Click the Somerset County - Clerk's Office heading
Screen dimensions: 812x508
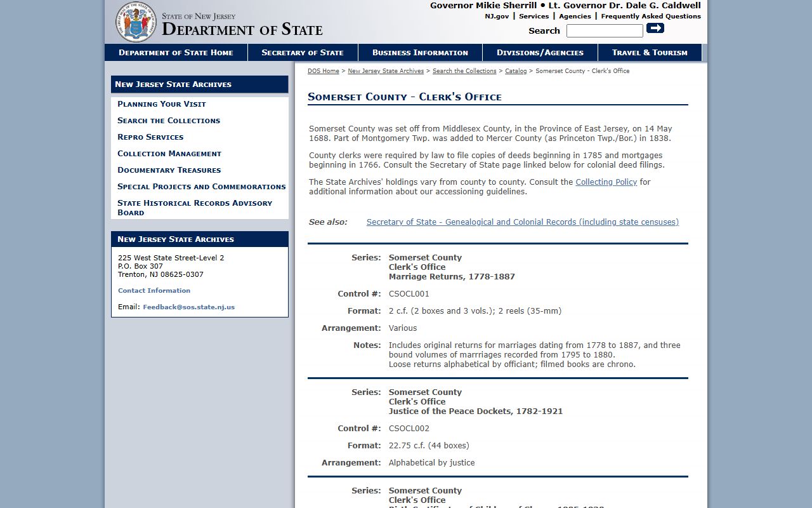pyautogui.click(x=405, y=97)
